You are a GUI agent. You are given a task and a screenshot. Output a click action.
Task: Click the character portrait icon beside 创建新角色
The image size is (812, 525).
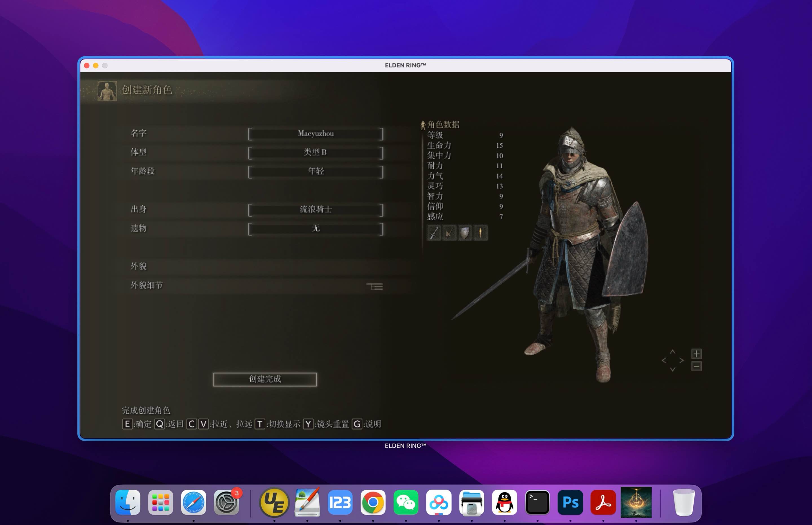tap(107, 91)
